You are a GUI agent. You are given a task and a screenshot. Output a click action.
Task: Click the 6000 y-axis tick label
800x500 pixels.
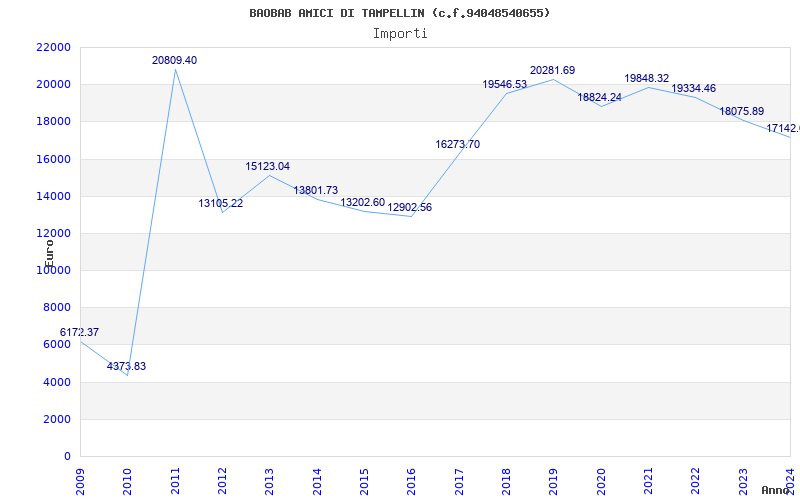pyautogui.click(x=57, y=344)
